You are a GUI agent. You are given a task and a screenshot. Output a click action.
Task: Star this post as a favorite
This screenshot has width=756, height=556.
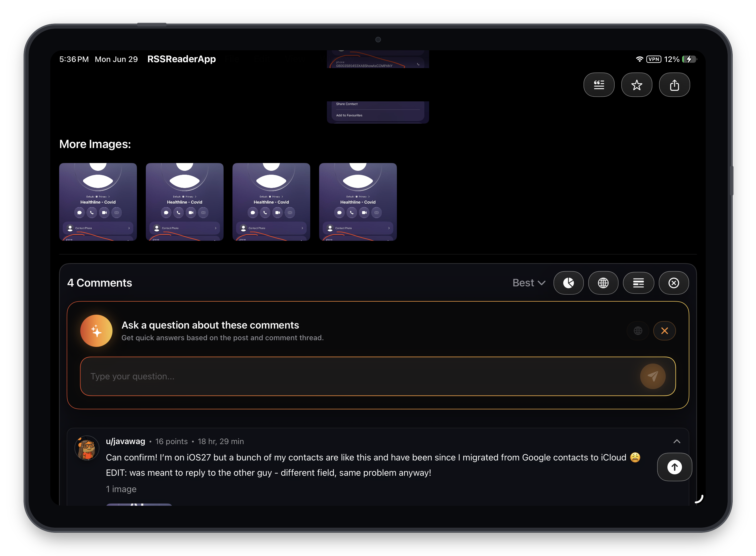[636, 85]
